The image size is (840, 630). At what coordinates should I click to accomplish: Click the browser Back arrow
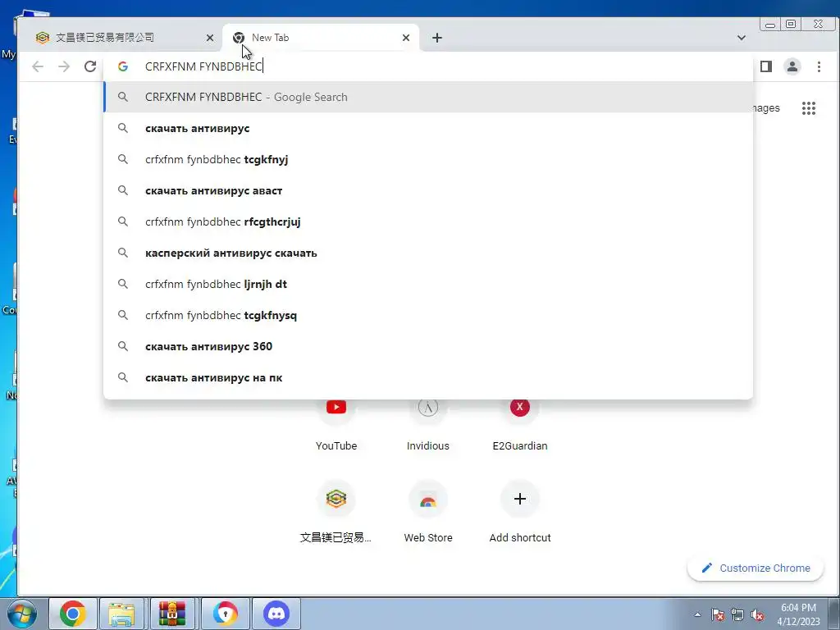[38, 66]
